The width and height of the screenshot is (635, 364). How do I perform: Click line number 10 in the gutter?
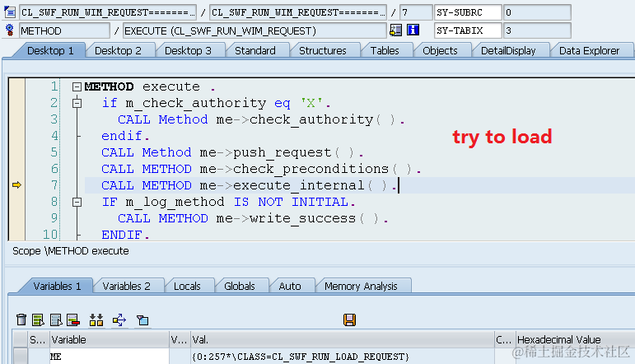click(50, 235)
